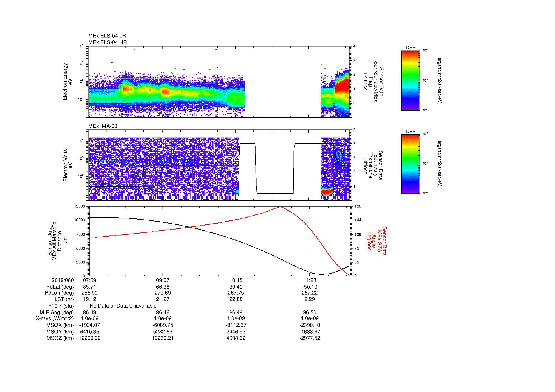Click the MSOY value 5282.89

point(163,332)
